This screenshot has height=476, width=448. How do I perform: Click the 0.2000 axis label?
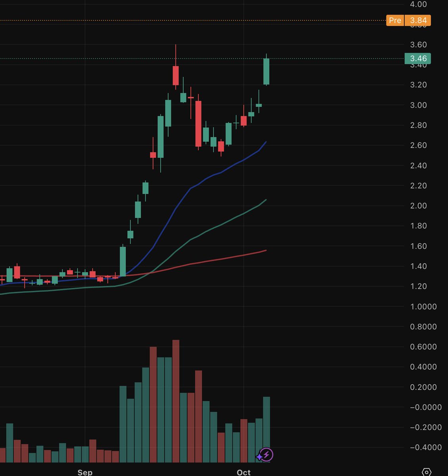point(423,387)
